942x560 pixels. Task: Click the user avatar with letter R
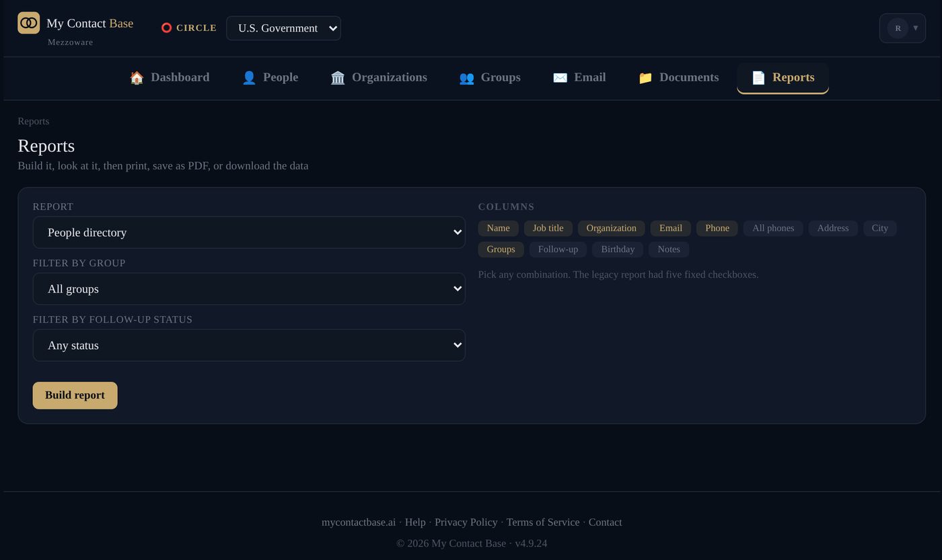click(x=898, y=28)
